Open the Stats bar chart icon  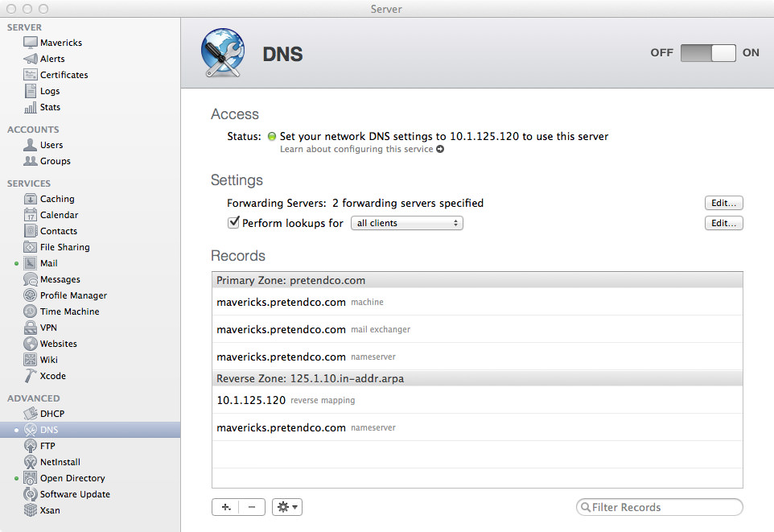30,107
